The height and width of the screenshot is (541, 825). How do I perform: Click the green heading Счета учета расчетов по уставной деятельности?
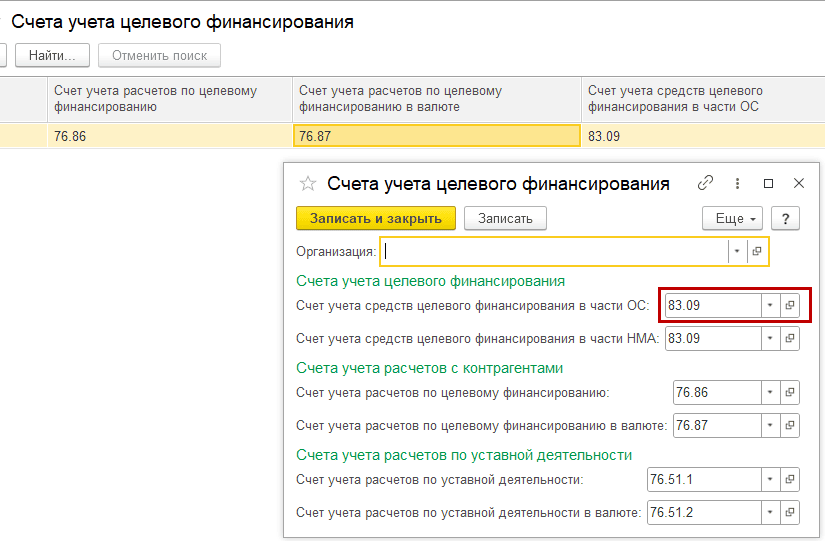[x=464, y=455]
